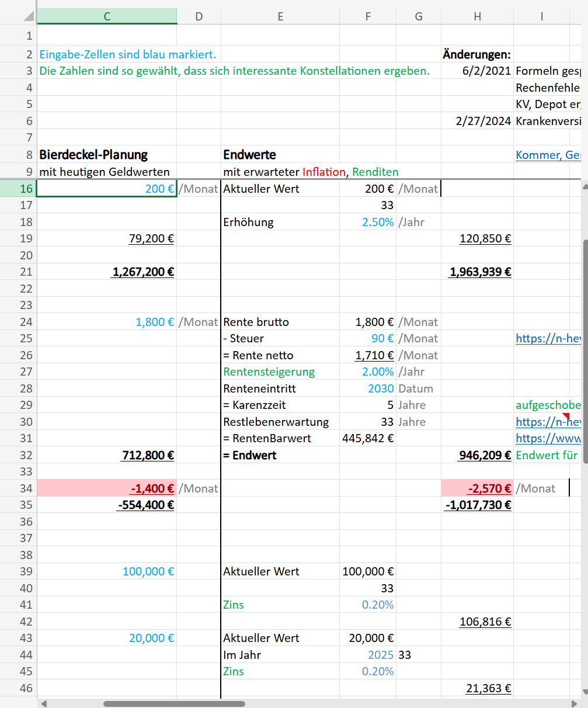The image size is (588, 708).
Task: Select the blue 20,000 € input cell
Action: (107, 638)
